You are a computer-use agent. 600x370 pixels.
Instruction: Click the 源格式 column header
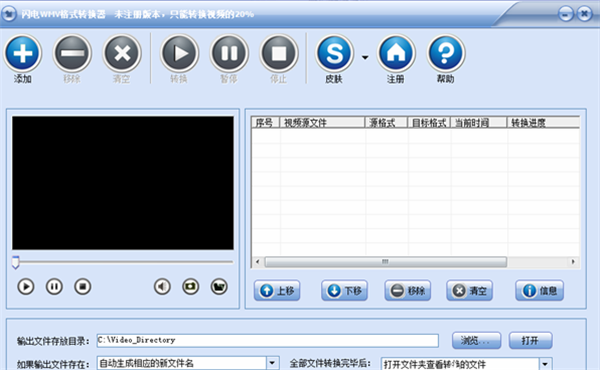386,123
